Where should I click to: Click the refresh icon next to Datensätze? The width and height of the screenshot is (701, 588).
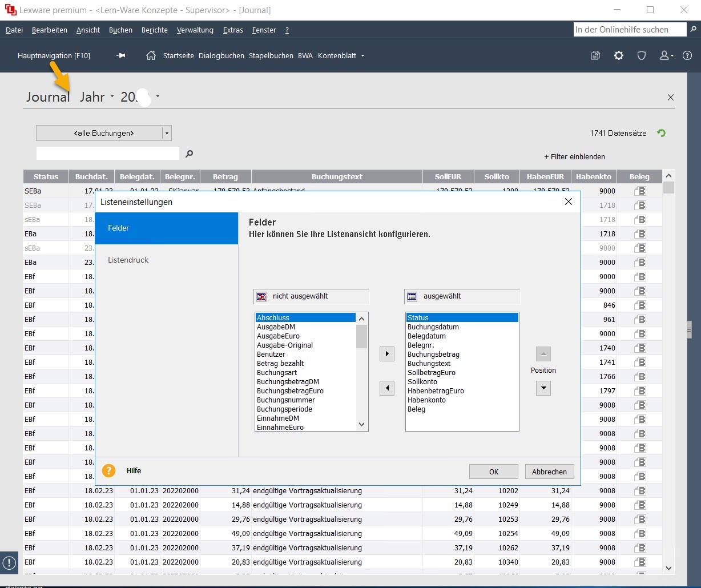(x=661, y=133)
